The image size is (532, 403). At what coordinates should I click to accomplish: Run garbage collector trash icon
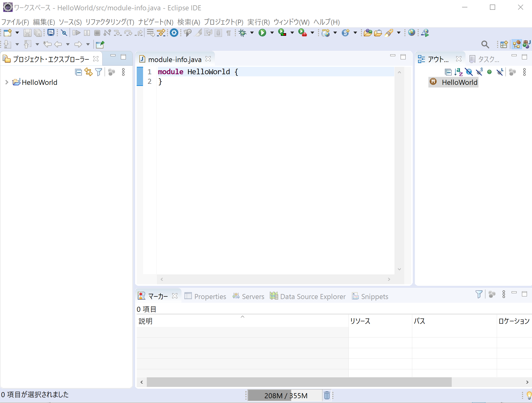click(x=327, y=395)
